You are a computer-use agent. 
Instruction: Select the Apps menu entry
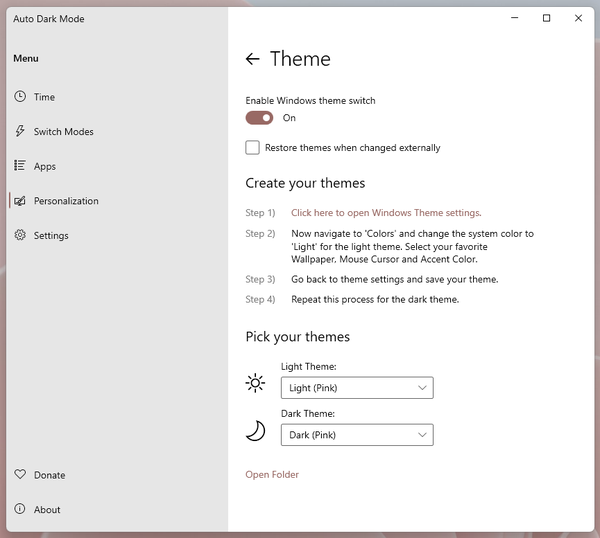point(45,166)
